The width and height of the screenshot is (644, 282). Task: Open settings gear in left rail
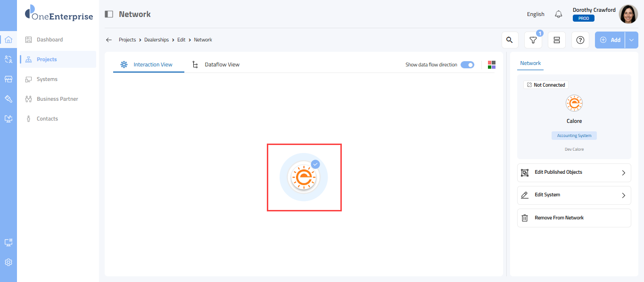click(x=8, y=262)
